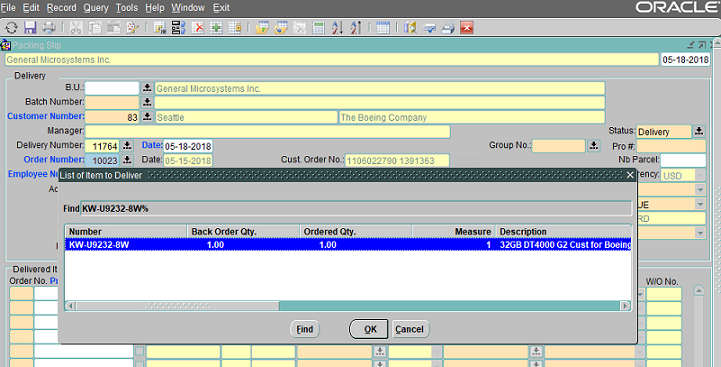Open list of values for Customer Number
Viewport: 721px width, 367px height.
[x=147, y=117]
